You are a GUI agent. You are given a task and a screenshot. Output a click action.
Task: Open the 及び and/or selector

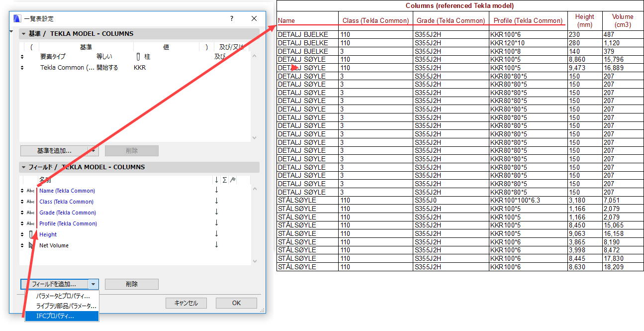[221, 57]
